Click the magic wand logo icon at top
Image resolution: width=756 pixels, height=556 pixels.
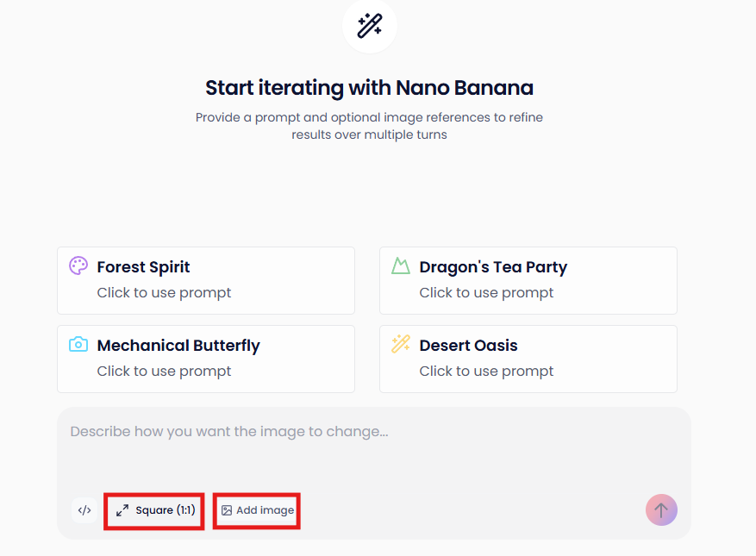click(x=370, y=26)
